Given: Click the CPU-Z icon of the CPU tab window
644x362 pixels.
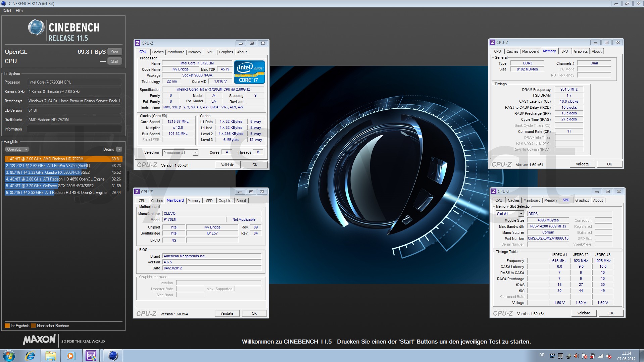Looking at the screenshot, I should pos(138,43).
